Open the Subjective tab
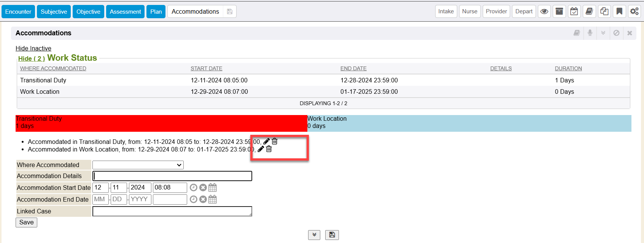The height and width of the screenshot is (243, 644). tap(54, 11)
